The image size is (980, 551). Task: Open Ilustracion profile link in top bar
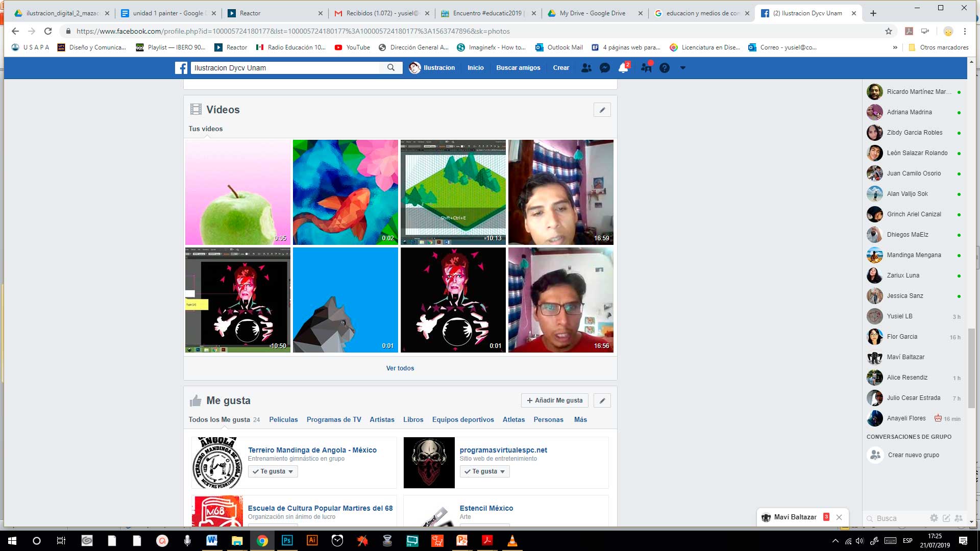coord(432,68)
